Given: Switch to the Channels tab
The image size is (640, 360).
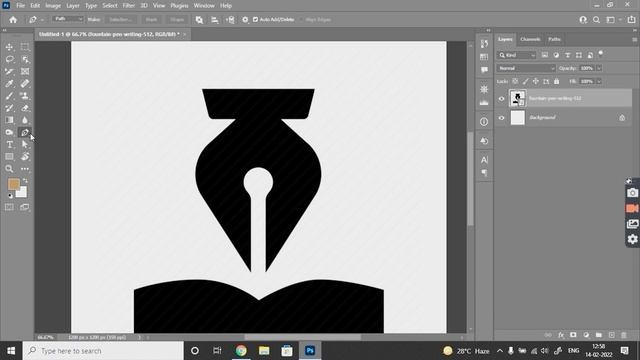Looking at the screenshot, I should [x=530, y=39].
